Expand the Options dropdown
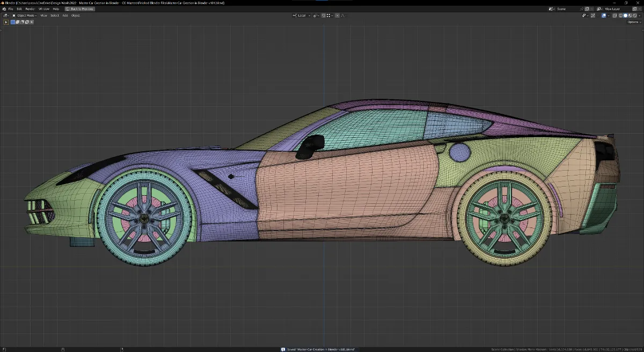Viewport: 644px width, 352px height. (x=634, y=22)
